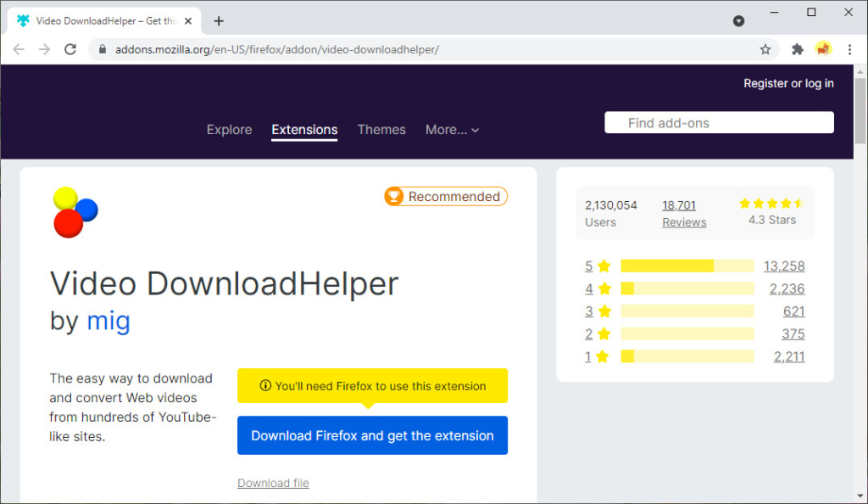Open the 375 two-star reviews count

793,334
